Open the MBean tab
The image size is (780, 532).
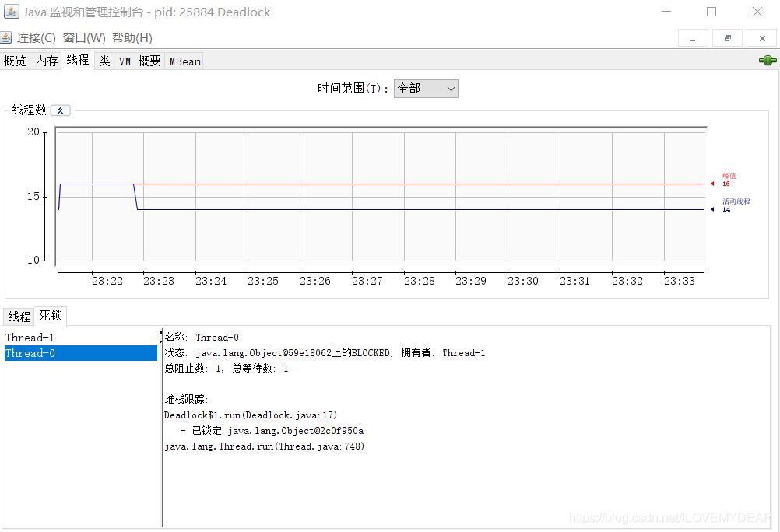tap(184, 60)
